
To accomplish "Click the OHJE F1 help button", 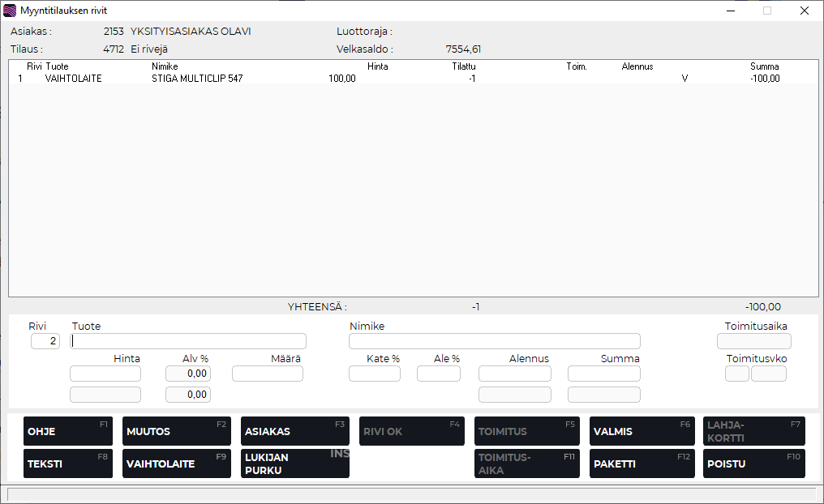I will (68, 431).
